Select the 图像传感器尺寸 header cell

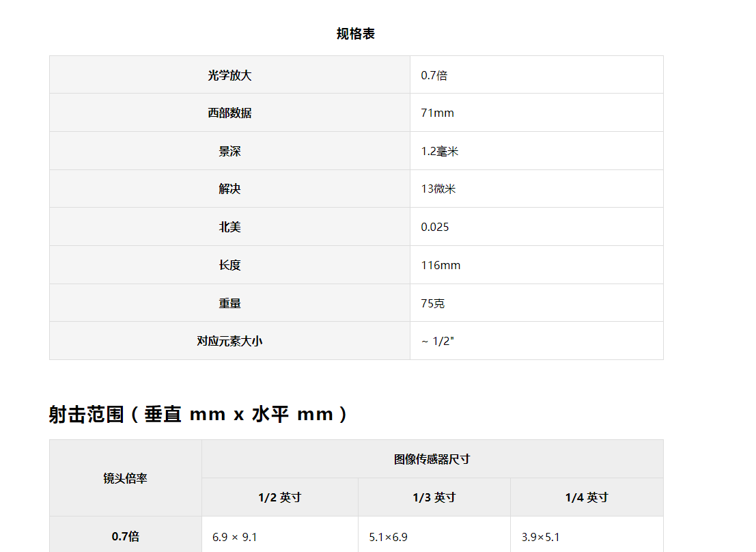[x=432, y=459]
